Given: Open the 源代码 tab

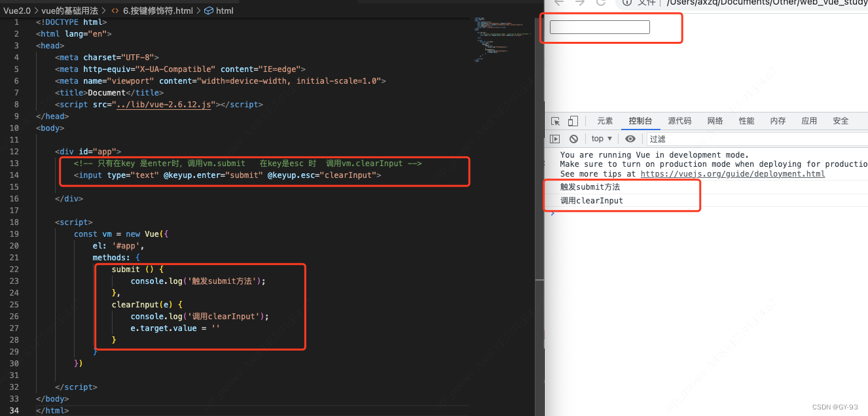Looking at the screenshot, I should [x=679, y=121].
